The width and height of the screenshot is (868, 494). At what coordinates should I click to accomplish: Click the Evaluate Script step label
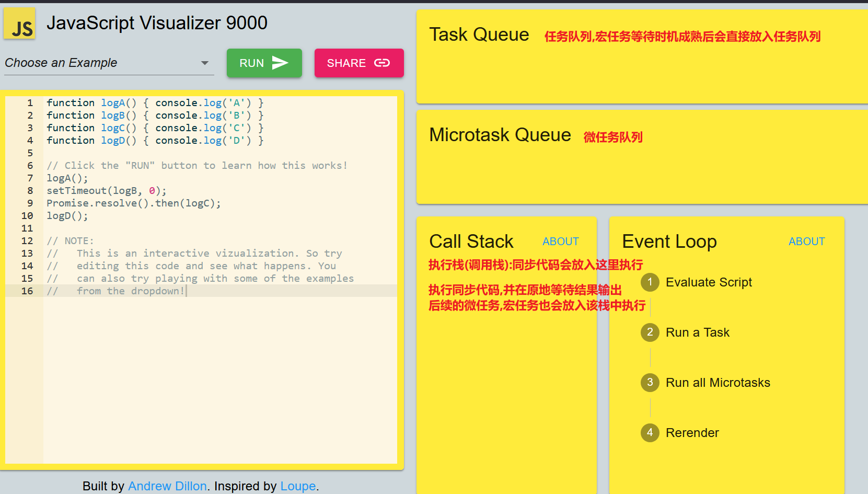[x=709, y=282]
